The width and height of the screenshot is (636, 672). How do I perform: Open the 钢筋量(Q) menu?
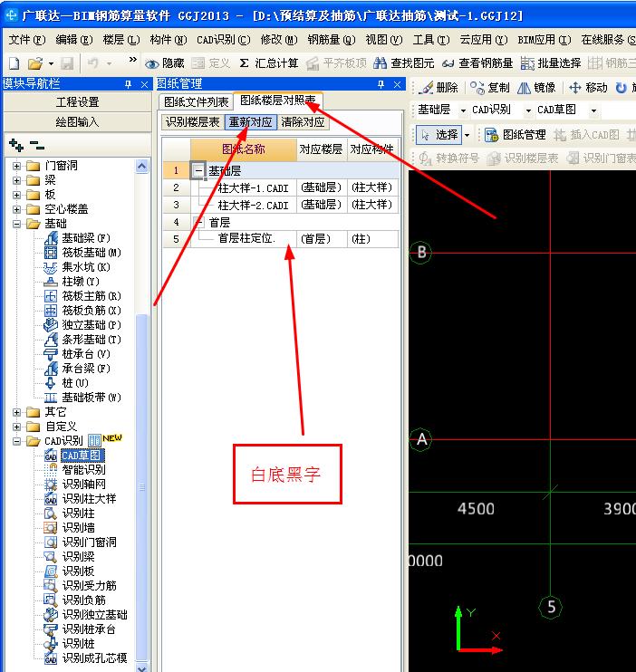pos(331,40)
